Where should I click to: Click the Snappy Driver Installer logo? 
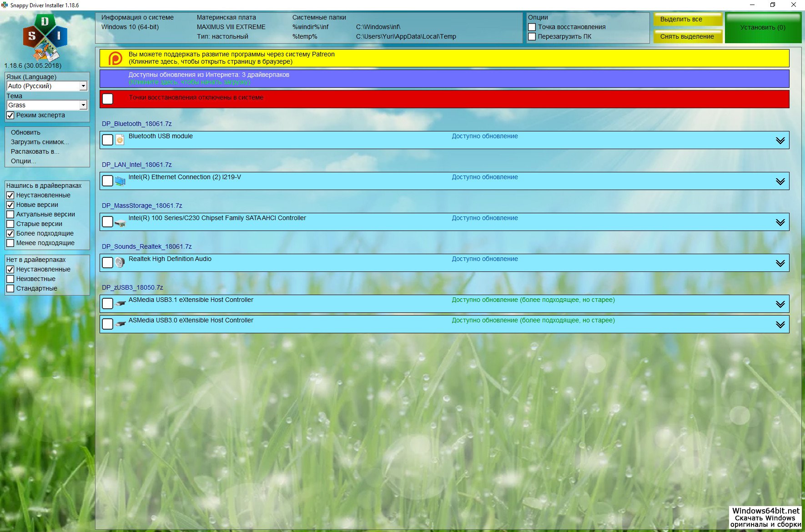click(x=45, y=37)
